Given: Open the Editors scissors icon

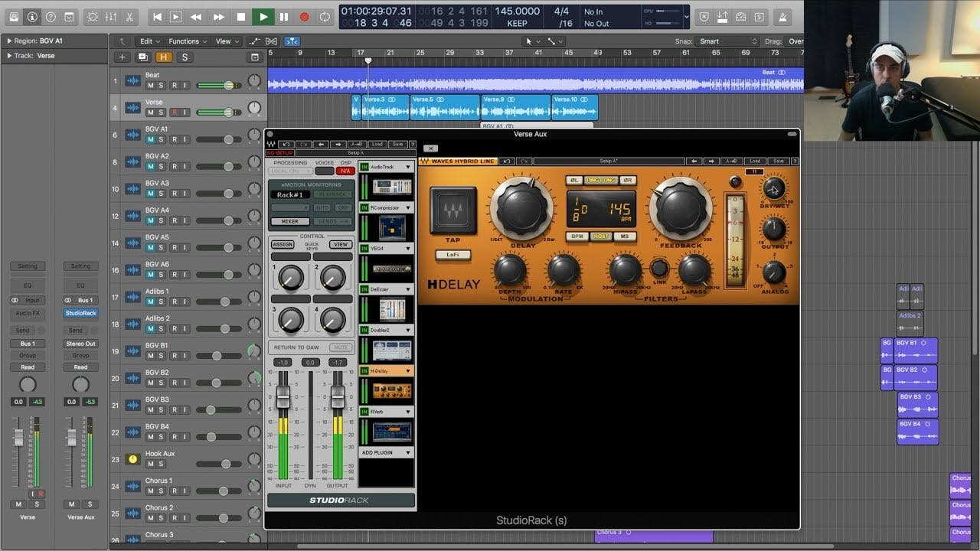Looking at the screenshot, I should (x=129, y=16).
